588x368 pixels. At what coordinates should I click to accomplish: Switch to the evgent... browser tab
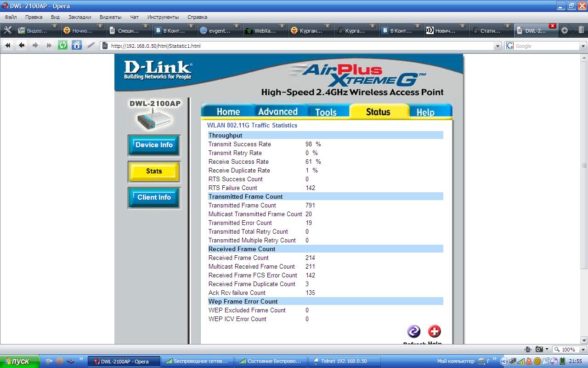point(219,31)
